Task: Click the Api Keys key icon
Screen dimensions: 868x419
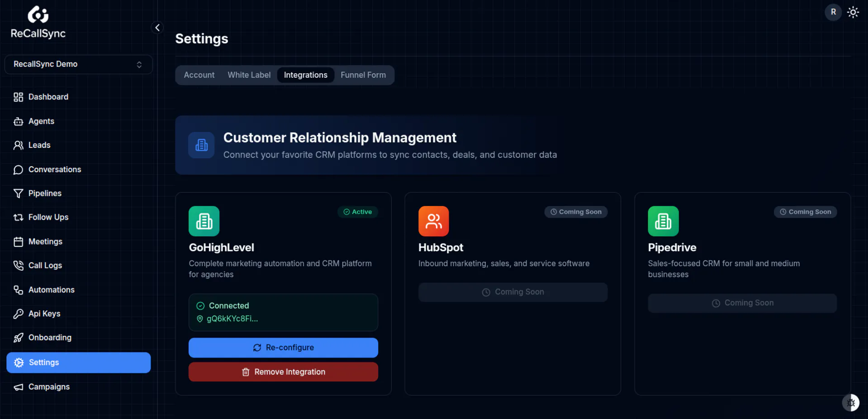Action: click(x=18, y=314)
